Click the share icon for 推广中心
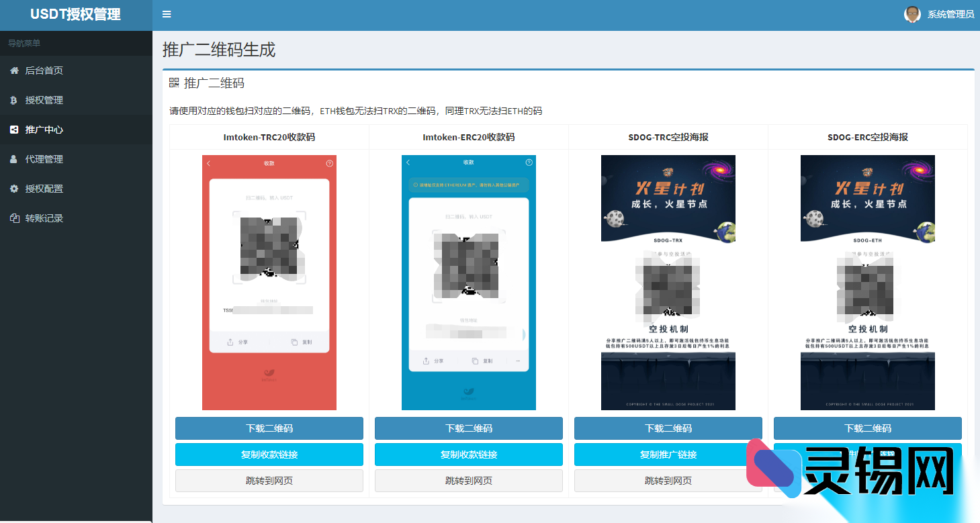 click(15, 129)
